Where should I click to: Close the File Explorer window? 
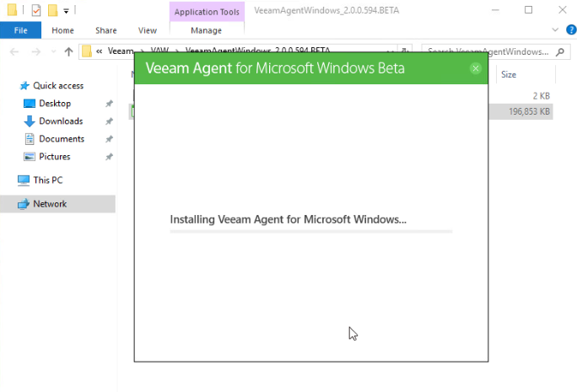pyautogui.click(x=563, y=10)
